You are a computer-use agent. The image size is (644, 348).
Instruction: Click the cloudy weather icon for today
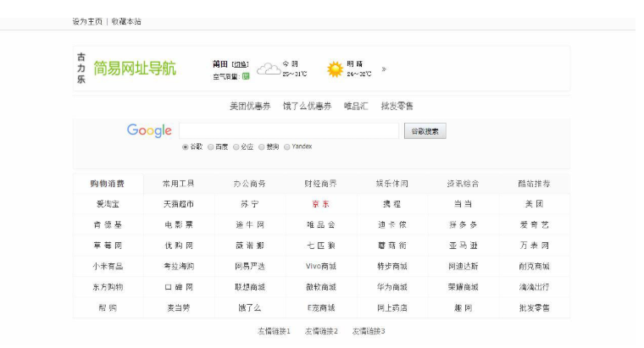(268, 69)
